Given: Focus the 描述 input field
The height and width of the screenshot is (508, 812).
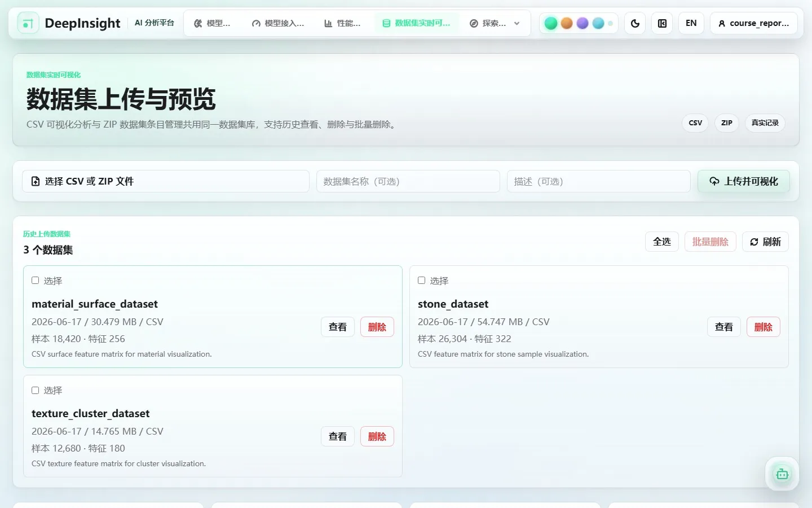Looking at the screenshot, I should click(599, 181).
